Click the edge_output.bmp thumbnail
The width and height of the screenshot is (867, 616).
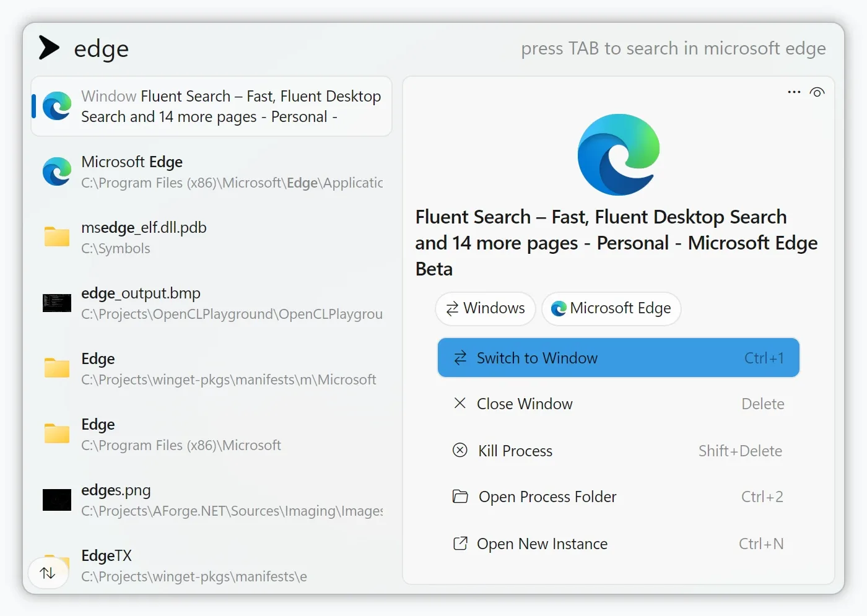click(57, 303)
